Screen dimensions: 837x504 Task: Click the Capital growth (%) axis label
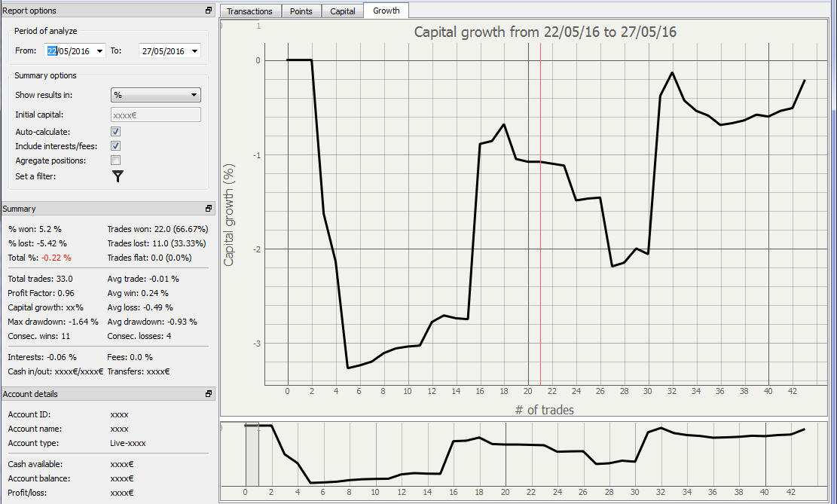[x=229, y=215]
